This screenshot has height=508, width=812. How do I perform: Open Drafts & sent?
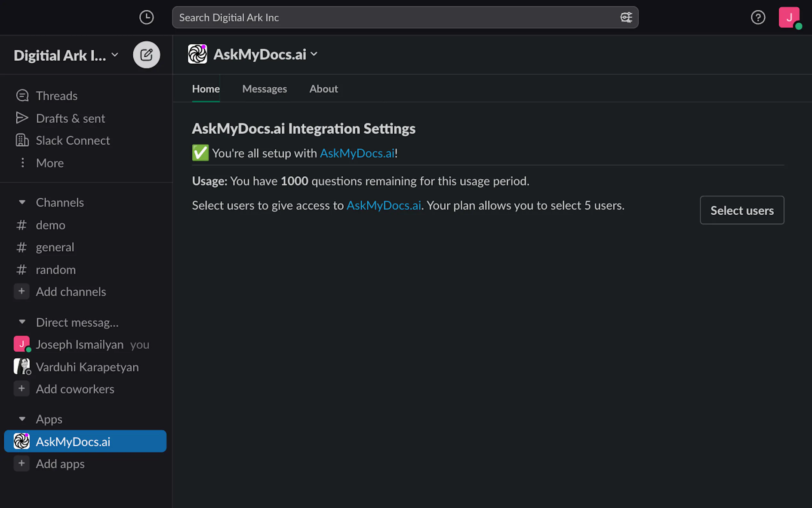coord(70,118)
